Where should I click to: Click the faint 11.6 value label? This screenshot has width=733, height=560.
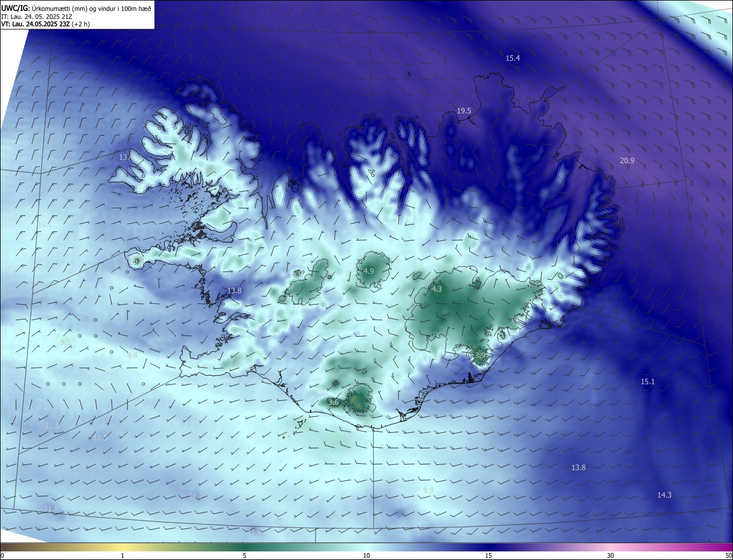tap(255, 532)
